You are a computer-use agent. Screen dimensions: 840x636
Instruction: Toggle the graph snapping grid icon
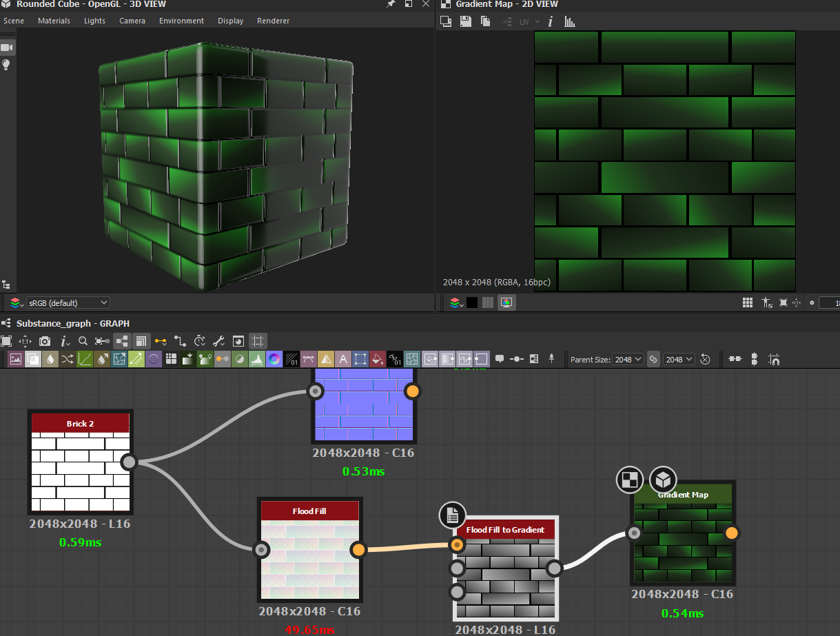257,341
